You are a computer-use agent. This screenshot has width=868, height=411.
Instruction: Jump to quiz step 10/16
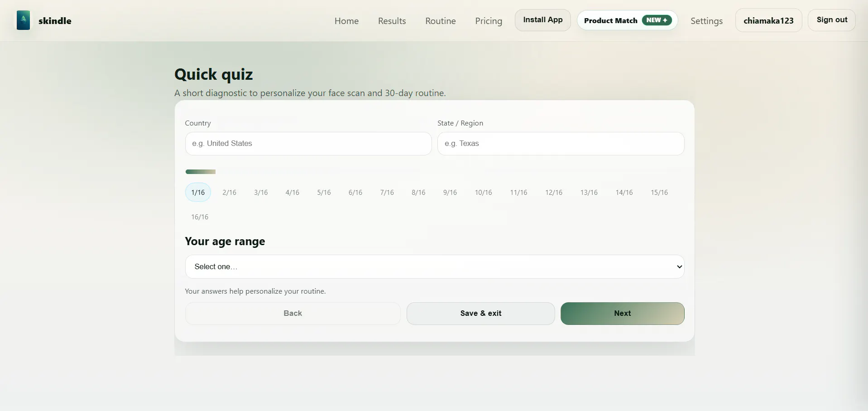point(484,193)
